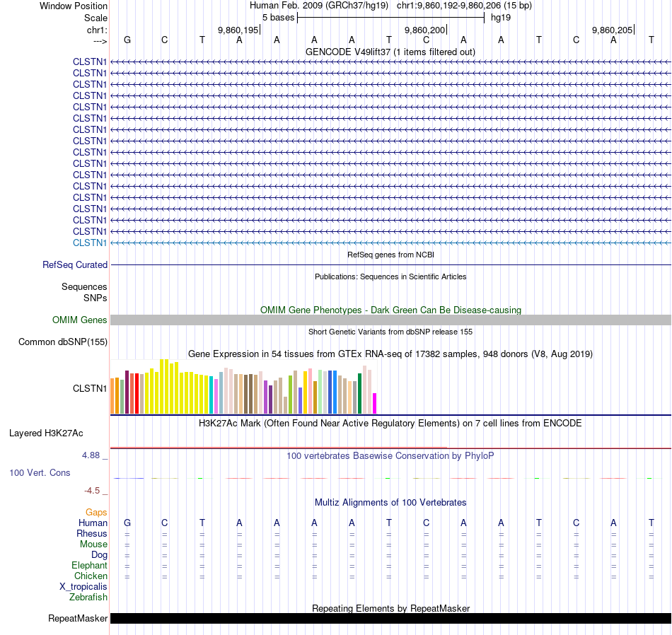Click the light-blue CLSTN1 transcript label
Viewport: 672px width, 635px height.
click(x=90, y=243)
